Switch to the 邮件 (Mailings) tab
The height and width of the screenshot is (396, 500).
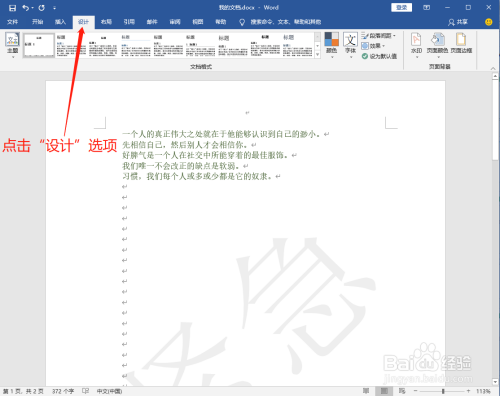coord(152,22)
